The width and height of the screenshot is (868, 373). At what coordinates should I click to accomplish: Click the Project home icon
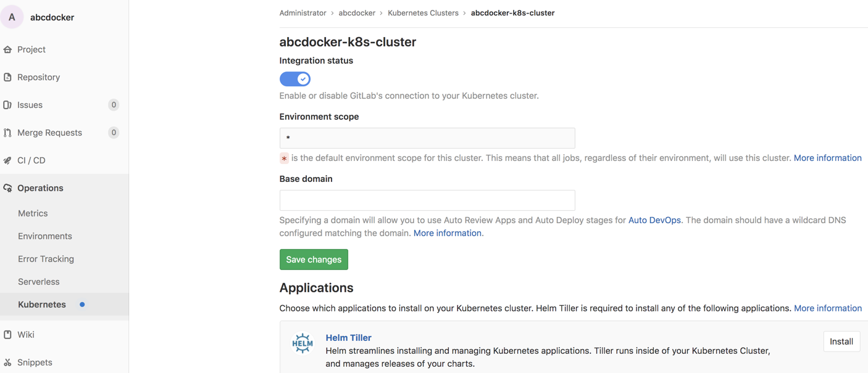pos(7,49)
